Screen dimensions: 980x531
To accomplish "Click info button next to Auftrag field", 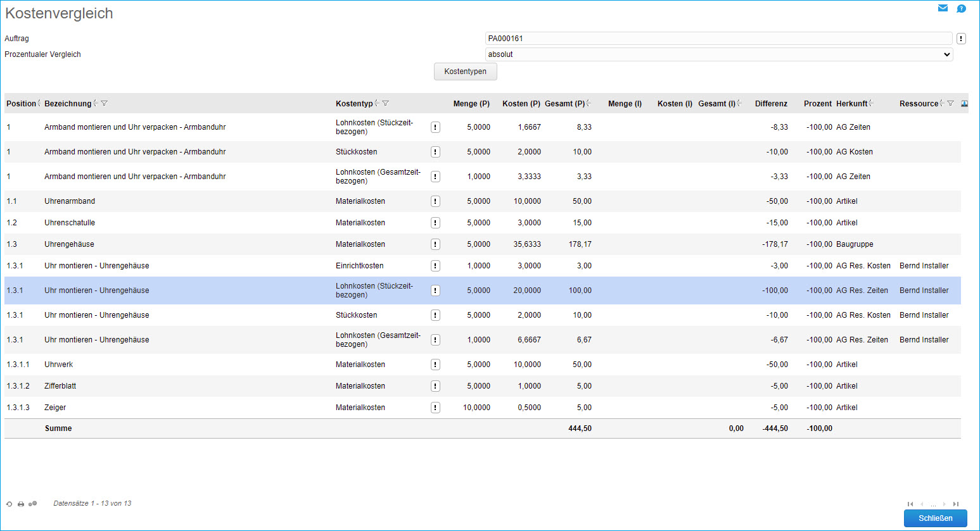I will click(x=961, y=39).
